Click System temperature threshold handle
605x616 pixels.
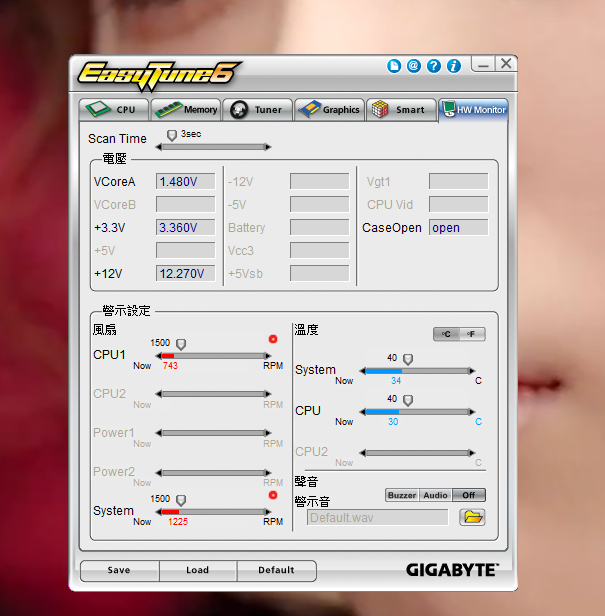408,359
